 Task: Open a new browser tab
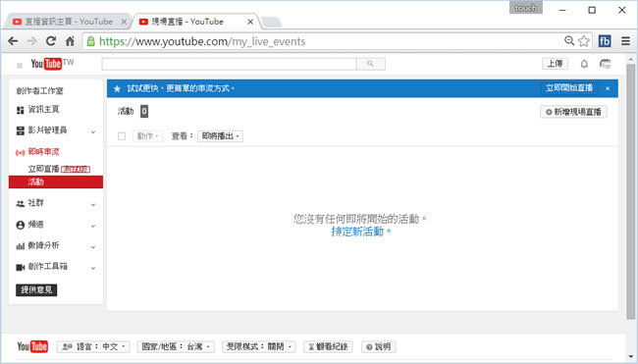click(x=271, y=22)
